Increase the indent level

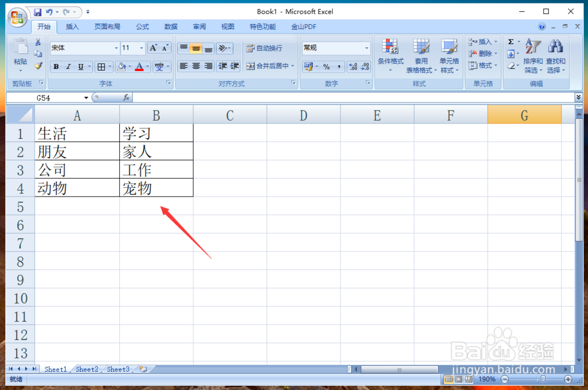click(235, 66)
